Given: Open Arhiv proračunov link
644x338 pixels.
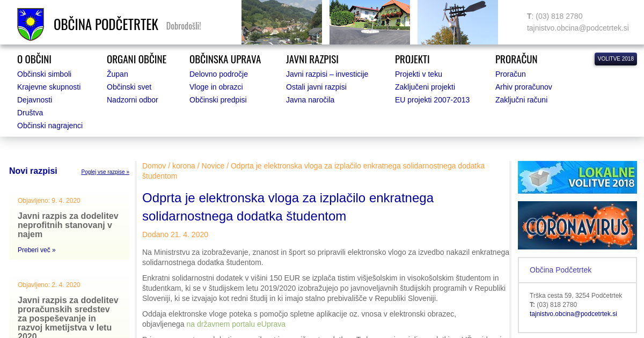Looking at the screenshot, I should pos(523,87).
